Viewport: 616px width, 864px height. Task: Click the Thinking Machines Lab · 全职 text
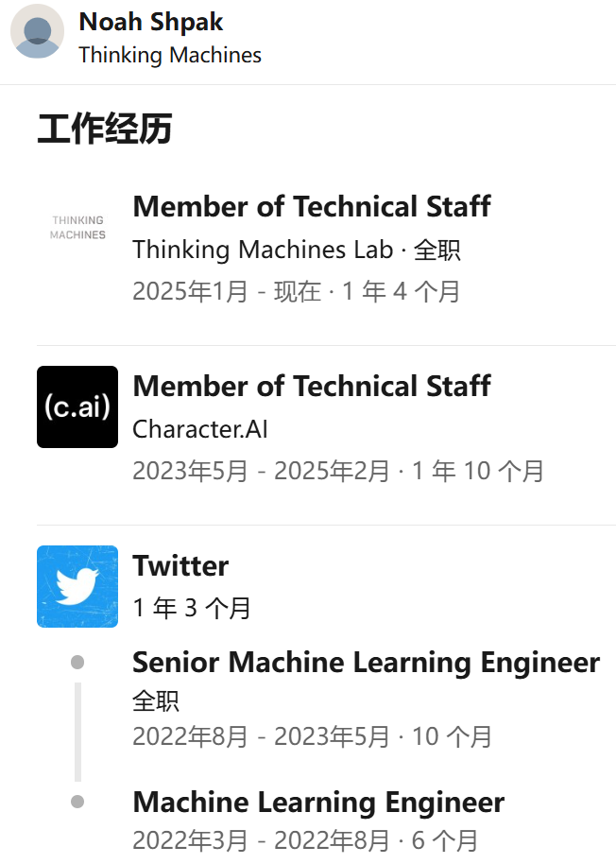click(296, 250)
